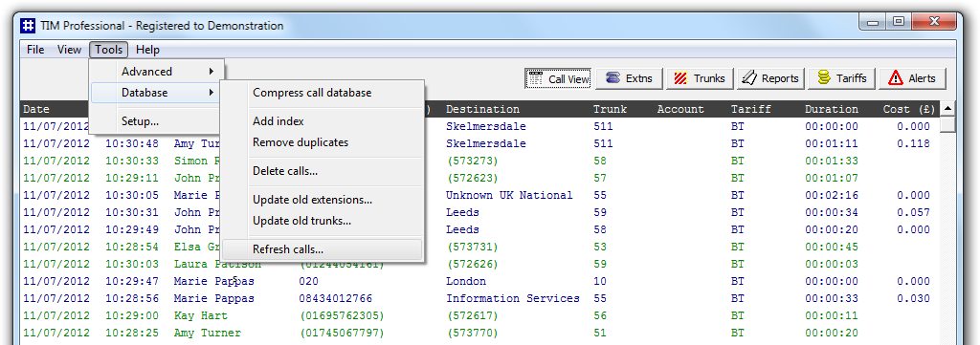
Task: Click the 00:02:16 duration cell
Action: pyautogui.click(x=832, y=195)
